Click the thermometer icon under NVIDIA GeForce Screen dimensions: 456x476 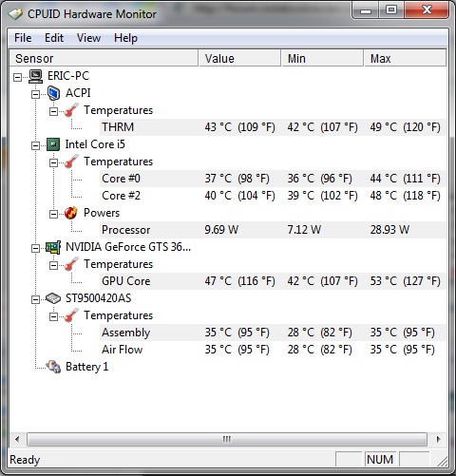click(x=71, y=264)
